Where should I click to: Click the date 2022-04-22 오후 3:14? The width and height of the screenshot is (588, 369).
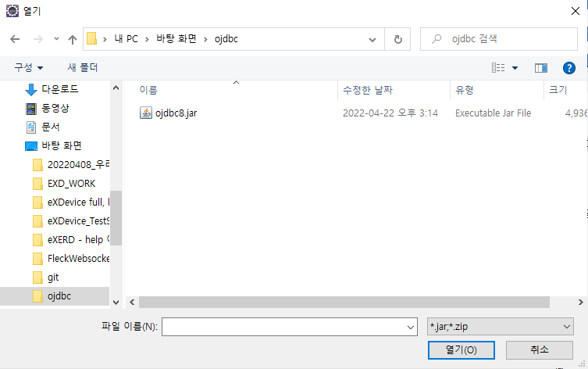(x=390, y=113)
